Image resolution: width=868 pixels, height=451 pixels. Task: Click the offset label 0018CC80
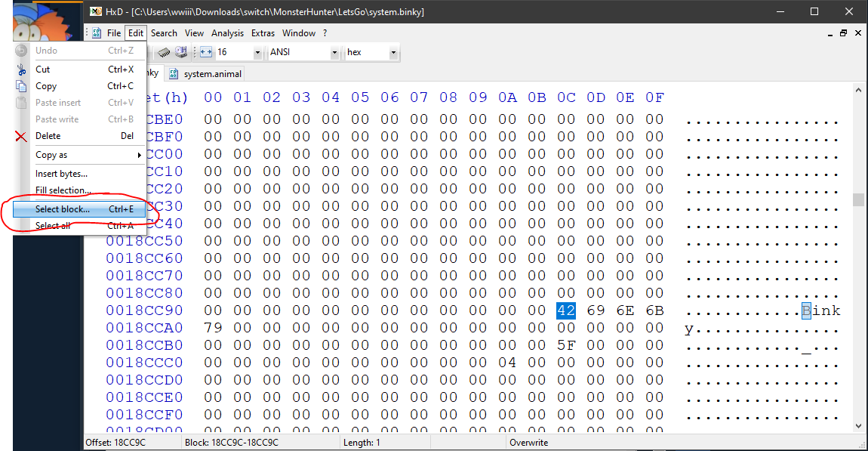pyautogui.click(x=144, y=293)
